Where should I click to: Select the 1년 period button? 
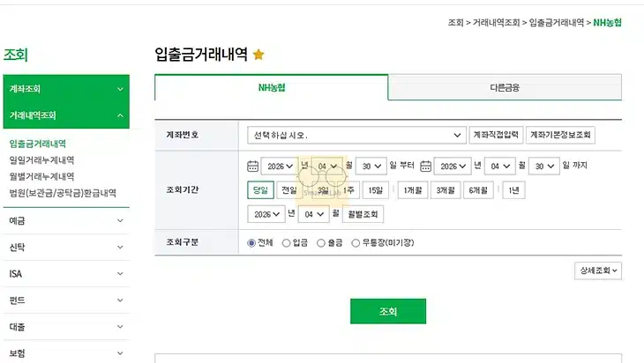tap(513, 190)
